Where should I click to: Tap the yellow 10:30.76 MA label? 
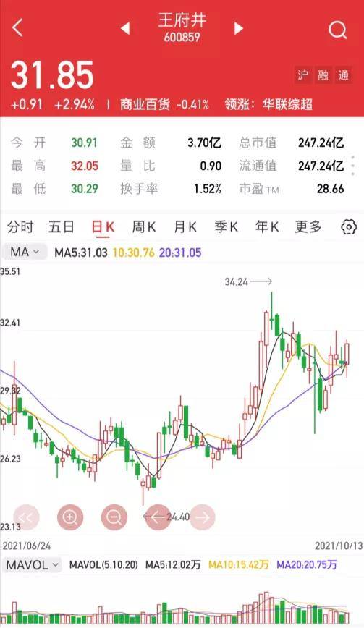click(x=133, y=253)
